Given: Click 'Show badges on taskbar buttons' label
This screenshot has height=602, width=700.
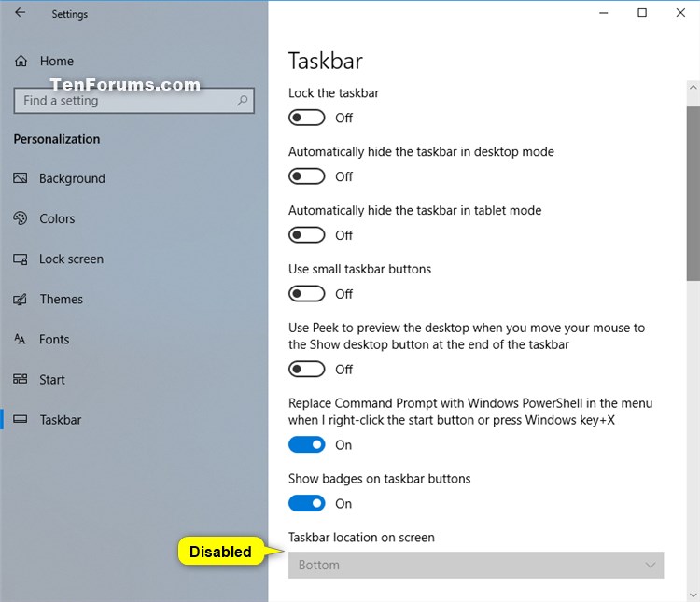Looking at the screenshot, I should pyautogui.click(x=380, y=479).
